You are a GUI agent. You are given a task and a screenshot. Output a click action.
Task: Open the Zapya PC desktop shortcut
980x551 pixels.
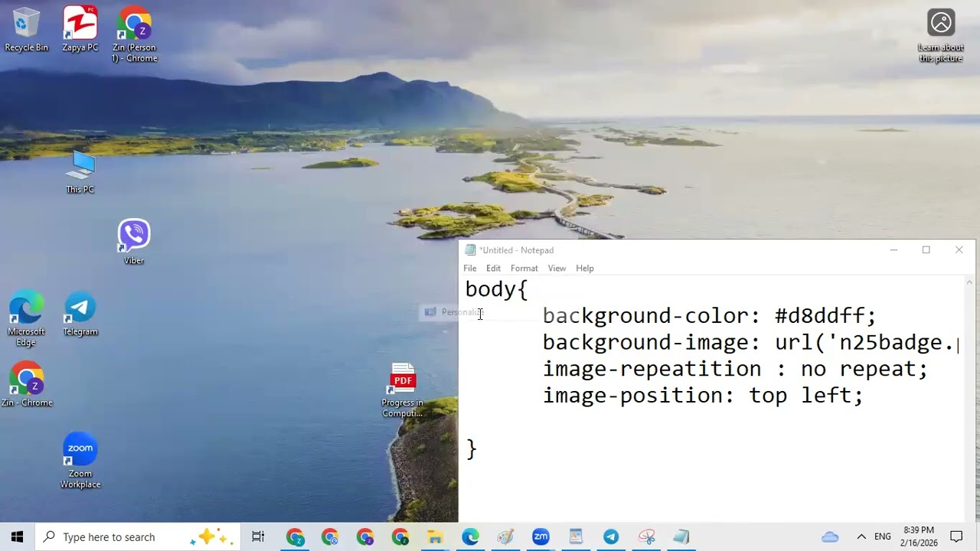pos(80,31)
